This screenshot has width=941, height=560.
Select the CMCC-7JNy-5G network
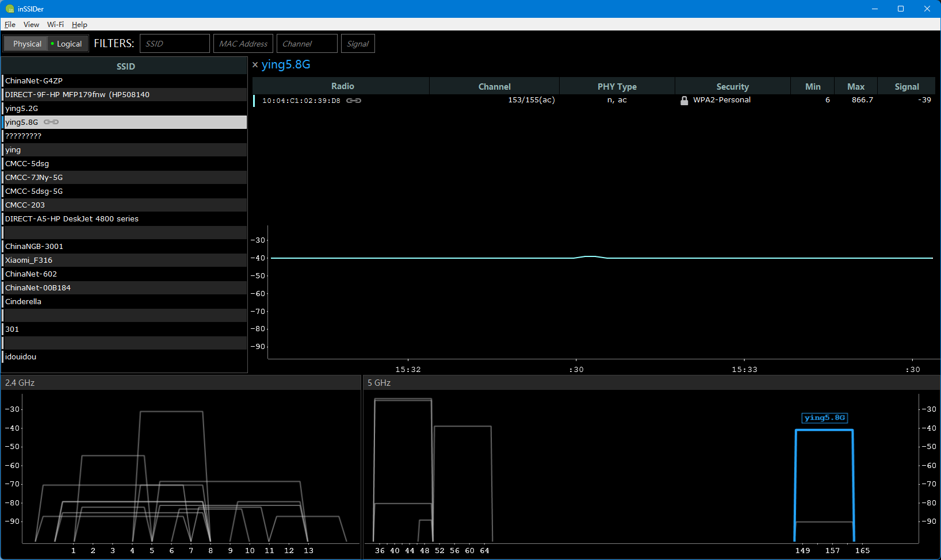[x=34, y=178]
